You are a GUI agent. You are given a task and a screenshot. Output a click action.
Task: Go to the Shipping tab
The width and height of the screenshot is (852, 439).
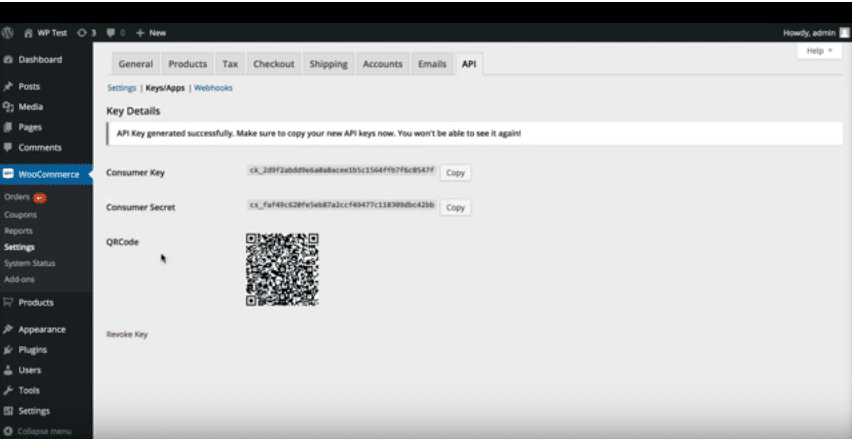pos(328,64)
